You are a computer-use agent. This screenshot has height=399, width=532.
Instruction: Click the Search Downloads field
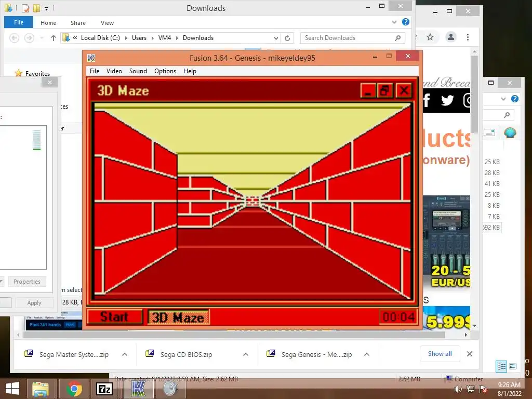tap(352, 38)
